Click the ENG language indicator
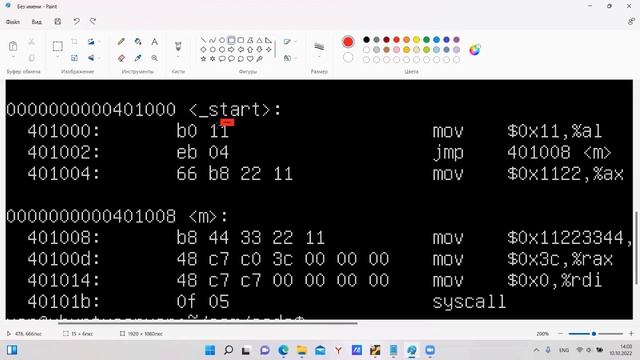 click(564, 350)
